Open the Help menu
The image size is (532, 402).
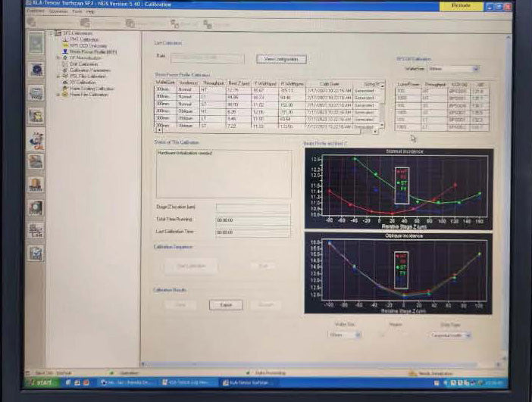point(90,11)
